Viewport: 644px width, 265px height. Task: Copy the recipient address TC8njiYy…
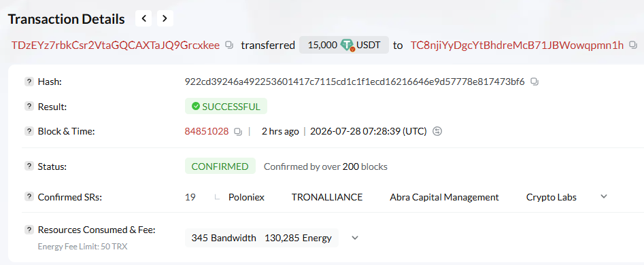pos(634,45)
